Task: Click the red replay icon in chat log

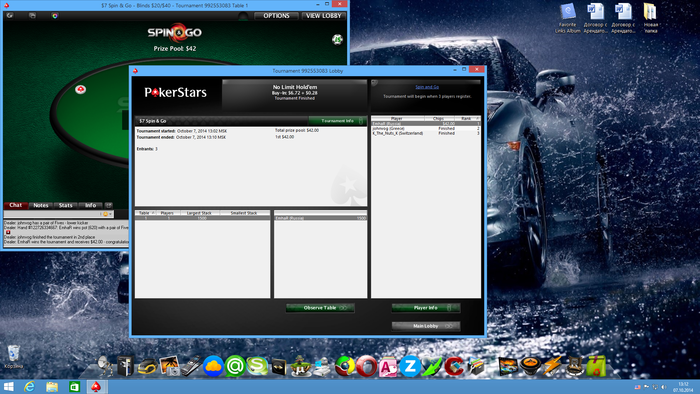Action: pos(8,232)
